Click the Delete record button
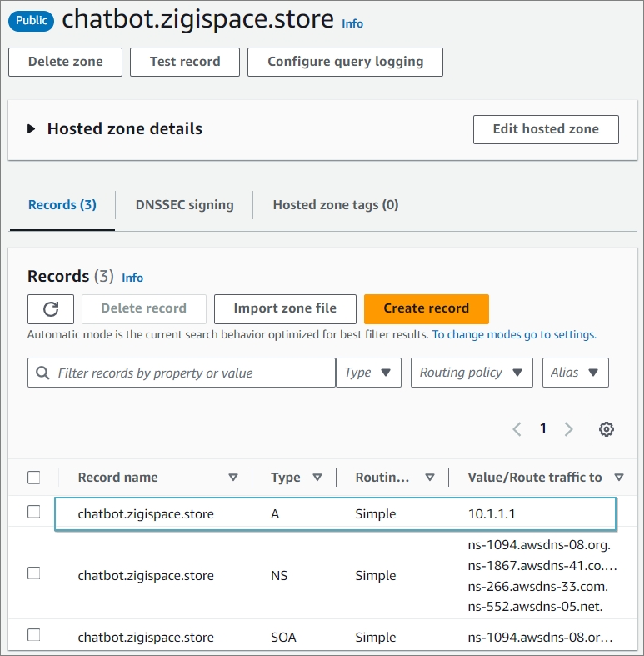The width and height of the screenshot is (644, 656). click(x=144, y=309)
